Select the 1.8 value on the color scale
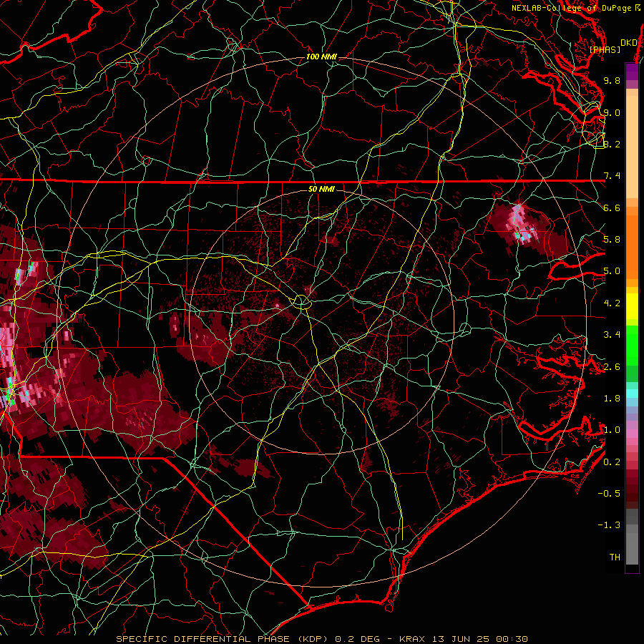 [612, 399]
